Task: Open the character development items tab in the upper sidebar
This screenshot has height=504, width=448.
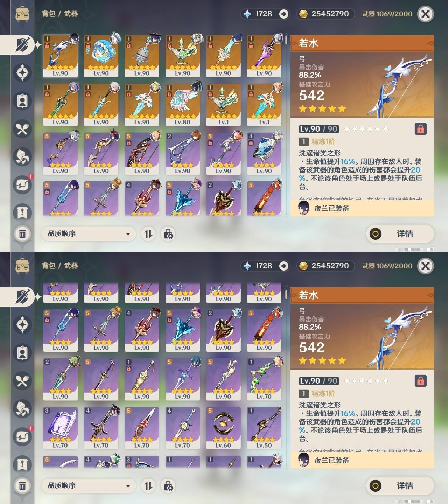Action: (22, 101)
